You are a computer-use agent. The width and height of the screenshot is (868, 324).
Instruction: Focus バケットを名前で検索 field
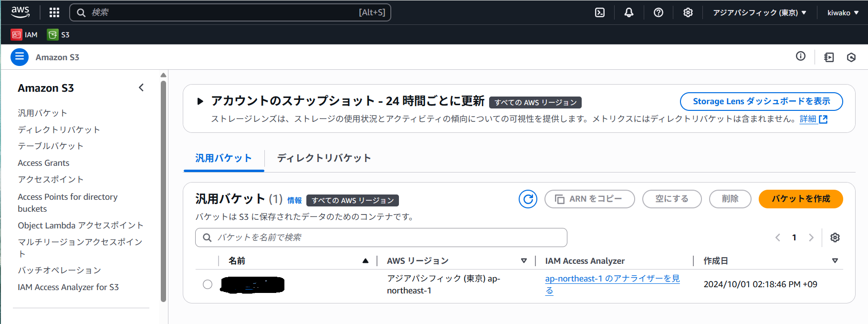(381, 238)
